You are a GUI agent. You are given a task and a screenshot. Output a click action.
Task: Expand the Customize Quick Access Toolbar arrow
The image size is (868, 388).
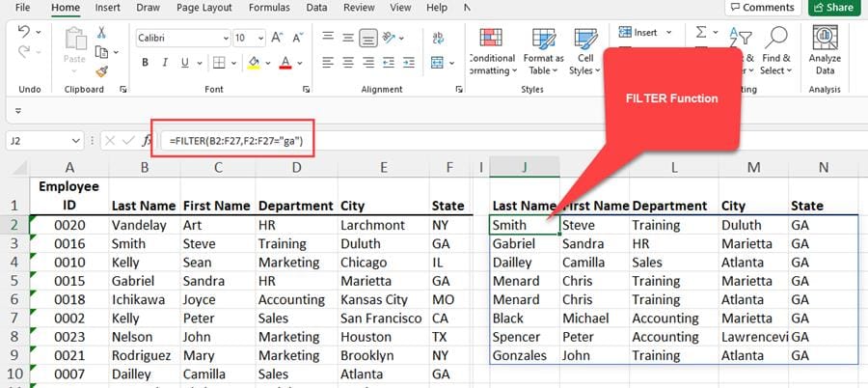click(x=18, y=111)
